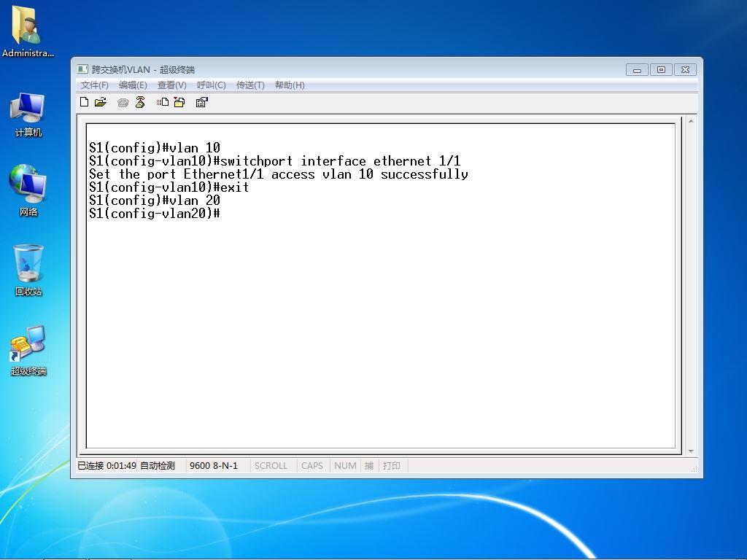
Task: Open the 文件(F) menu
Action: (94, 85)
